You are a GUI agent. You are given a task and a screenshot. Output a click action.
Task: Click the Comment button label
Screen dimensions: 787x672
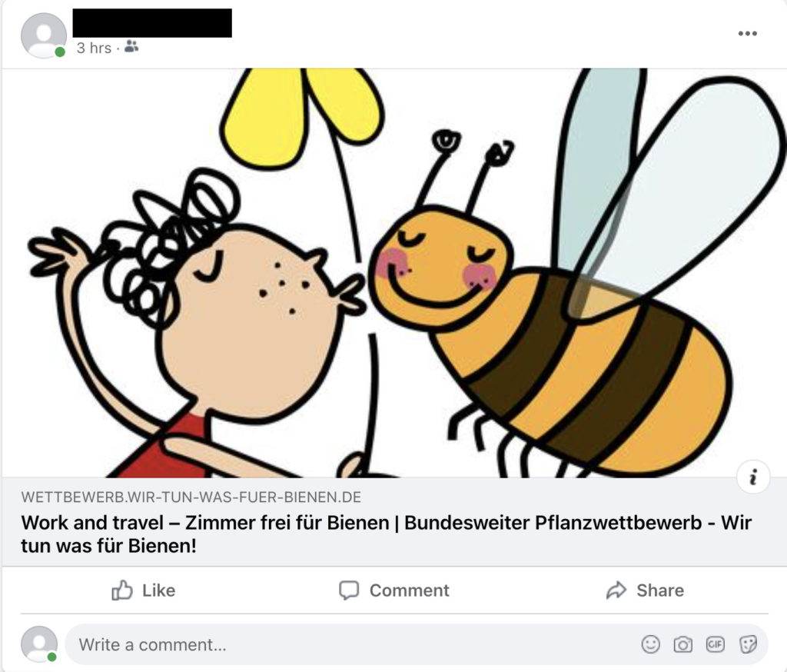[409, 590]
